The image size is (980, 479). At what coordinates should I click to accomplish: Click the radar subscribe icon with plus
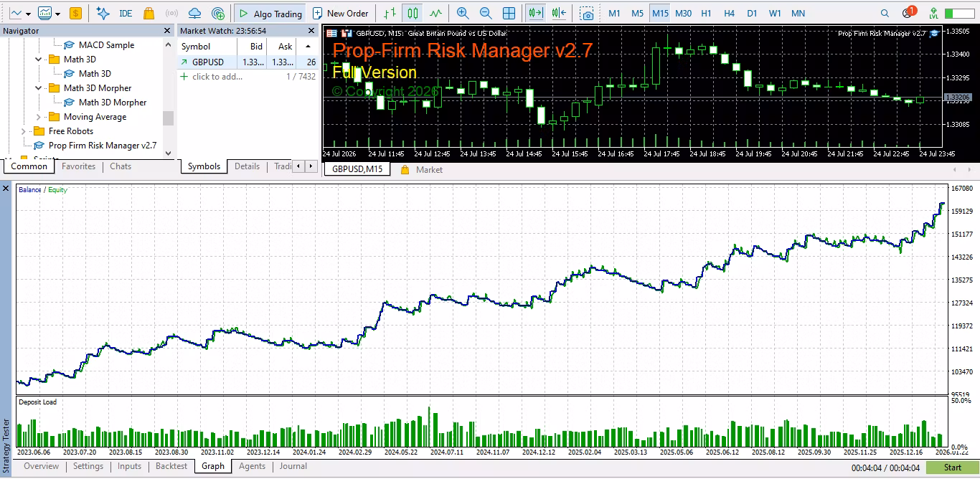218,13
